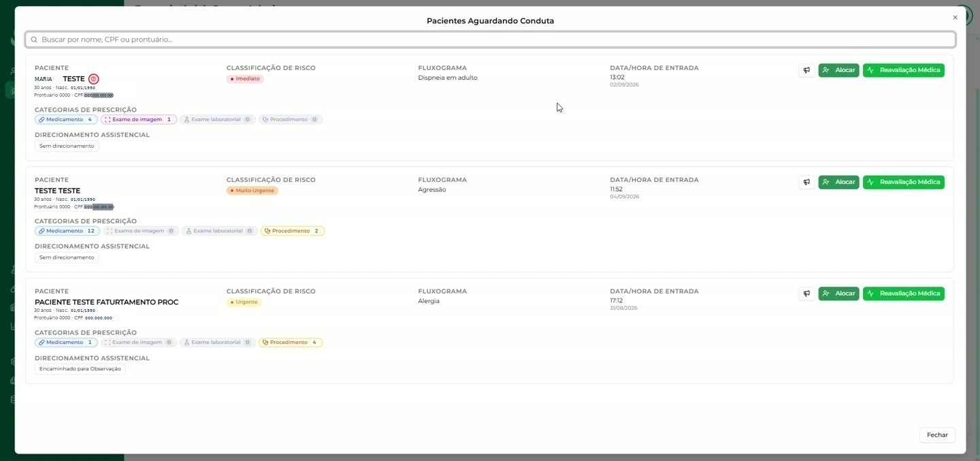Select Medicamento 1 tag
Viewport: 980px width, 461px height.
pos(66,343)
